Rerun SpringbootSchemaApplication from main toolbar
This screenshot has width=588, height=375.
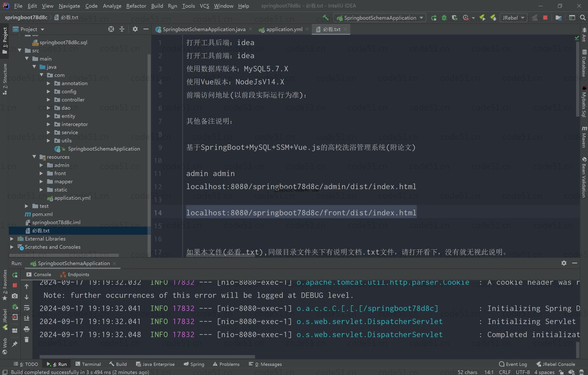[x=434, y=18]
